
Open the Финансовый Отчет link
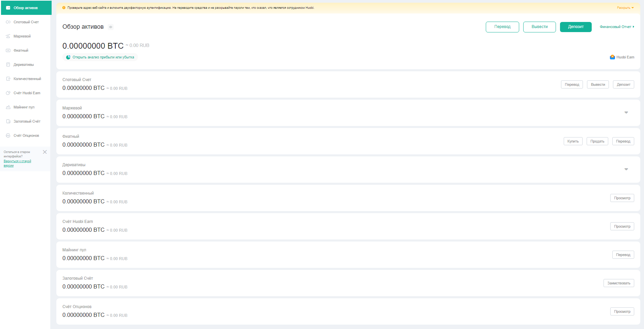pyautogui.click(x=616, y=27)
